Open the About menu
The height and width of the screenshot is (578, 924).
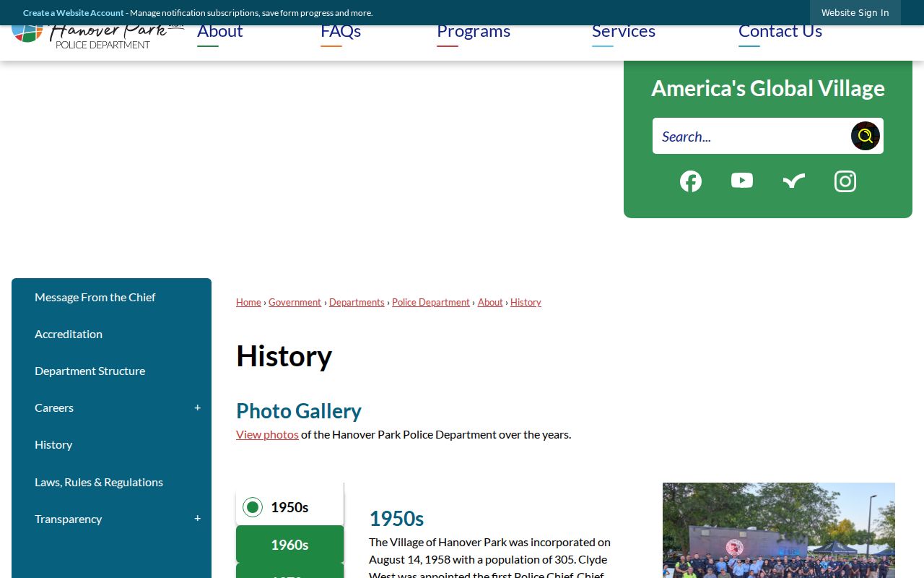219,31
